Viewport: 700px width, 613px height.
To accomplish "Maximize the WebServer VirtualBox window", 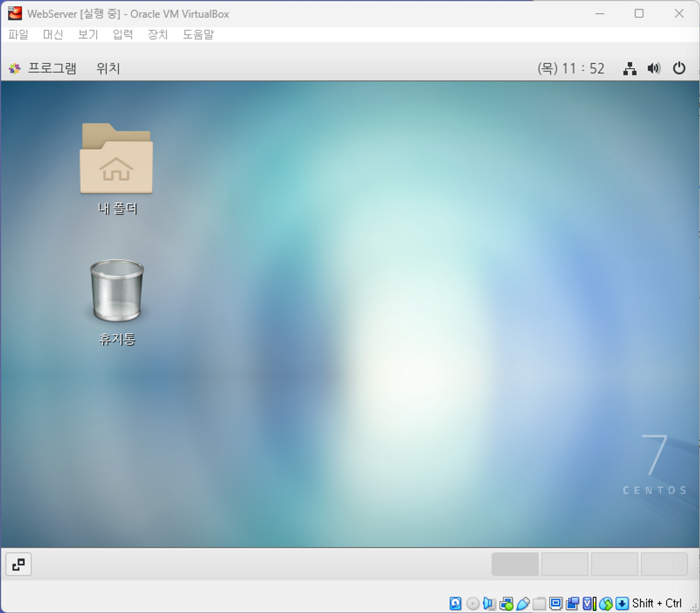I will click(x=639, y=14).
